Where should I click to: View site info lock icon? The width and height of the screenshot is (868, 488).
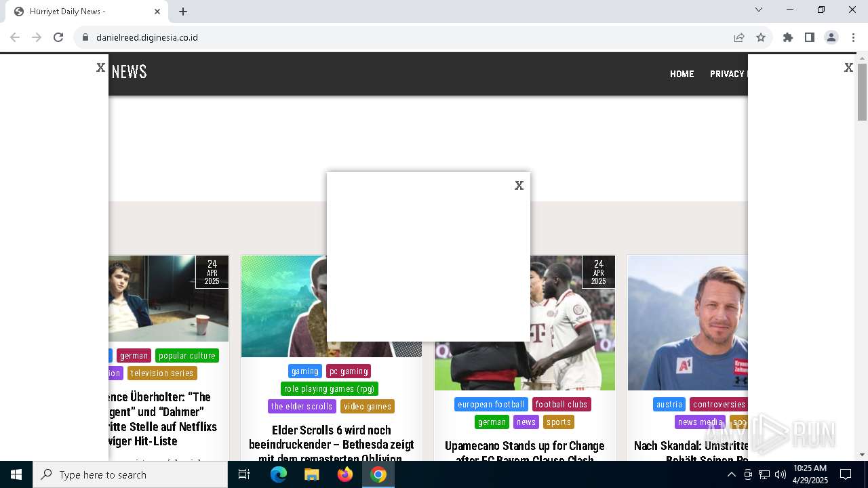pos(85,37)
